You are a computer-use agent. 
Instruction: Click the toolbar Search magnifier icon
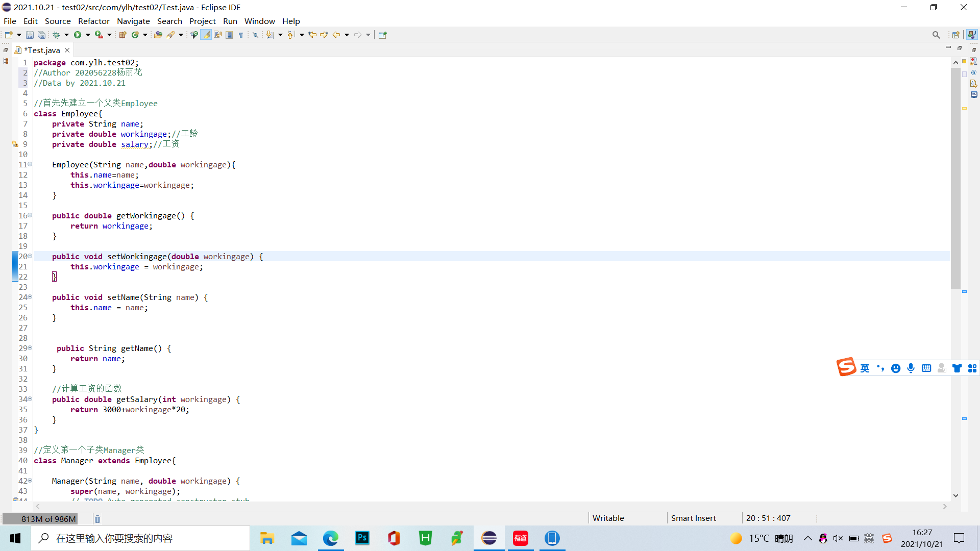coord(936,35)
